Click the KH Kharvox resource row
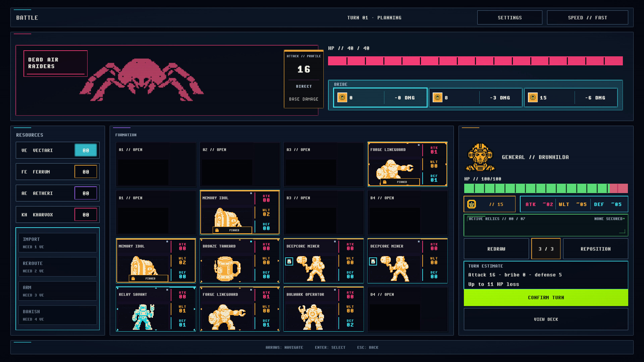 pos(58,215)
